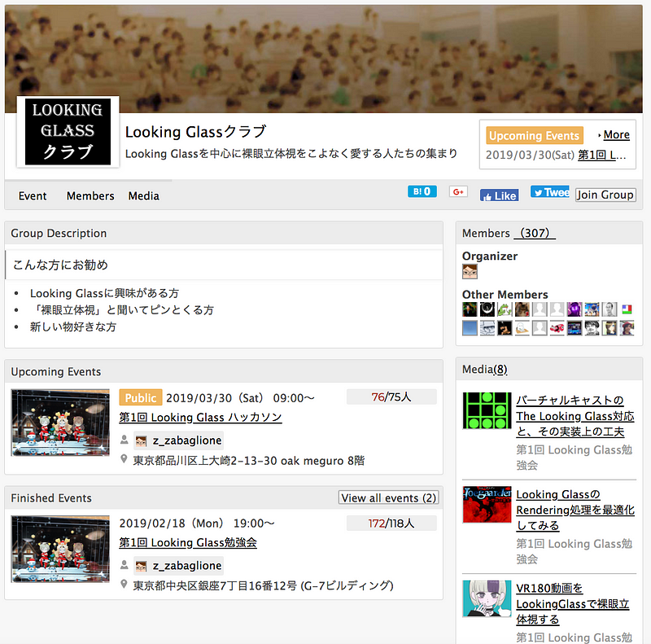Click the location pin icon in the hackathon event

[124, 459]
